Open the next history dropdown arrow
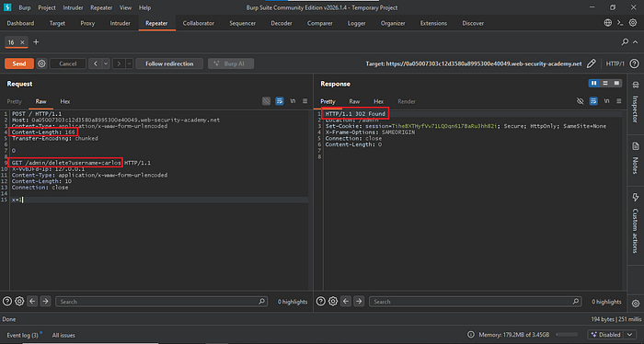644x344 pixels. tap(129, 63)
